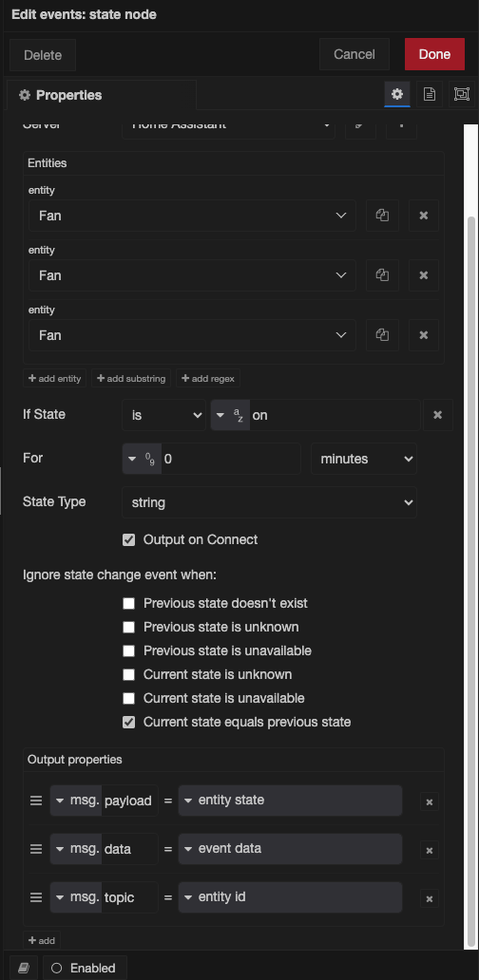Open node appearance icon tab

click(x=462, y=94)
